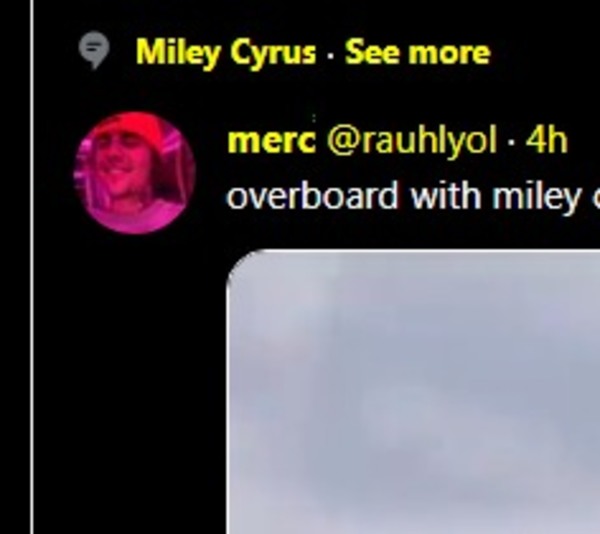Click the 4h tweet timestamp
Viewport: 600px width, 534px height.
pos(546,140)
